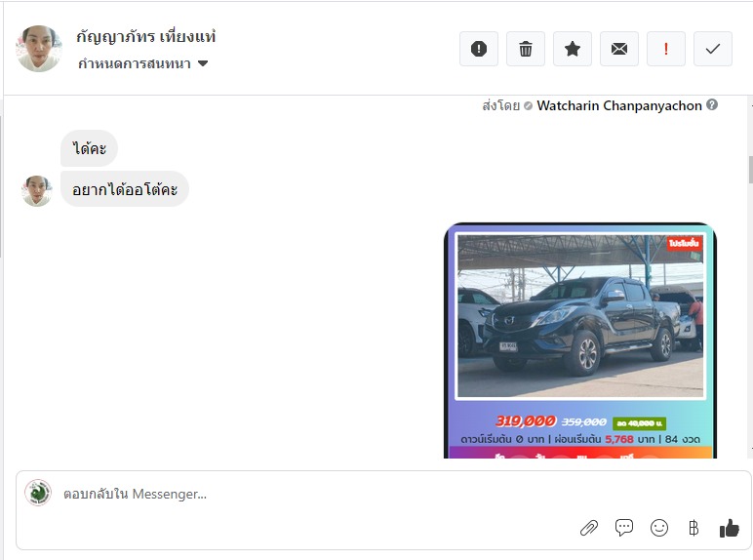Open help question mark beside Watcharin Chanpanyachon
Image resolution: width=753 pixels, height=560 pixels.
[712, 104]
